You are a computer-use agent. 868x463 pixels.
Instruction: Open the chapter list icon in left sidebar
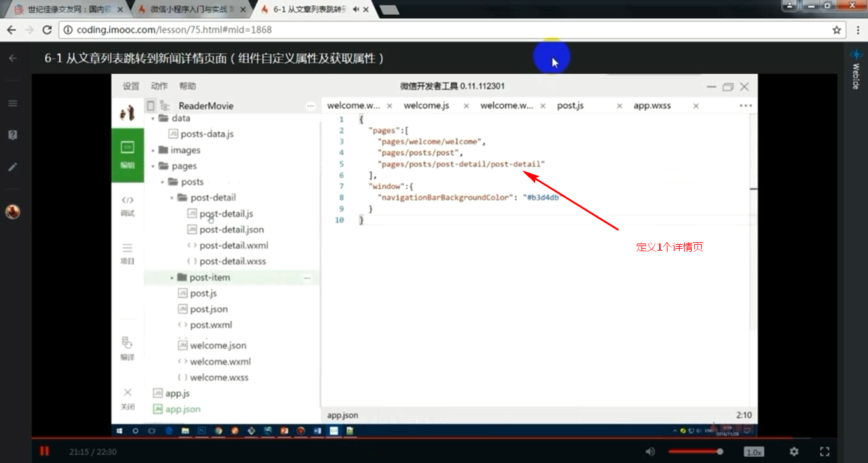point(12,103)
